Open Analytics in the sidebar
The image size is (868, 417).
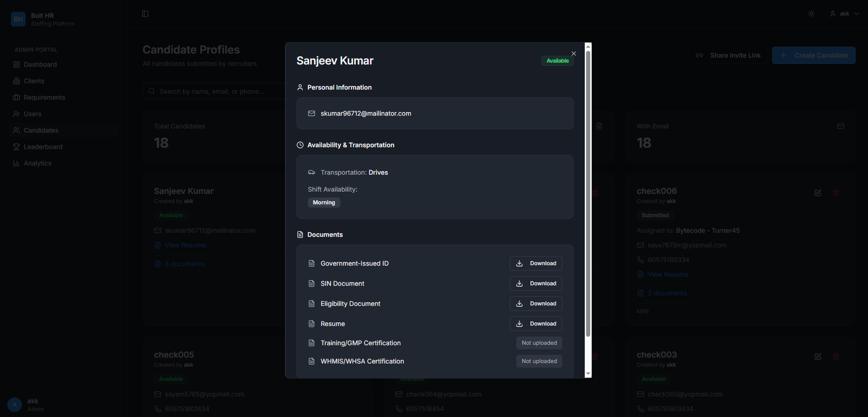pos(37,163)
